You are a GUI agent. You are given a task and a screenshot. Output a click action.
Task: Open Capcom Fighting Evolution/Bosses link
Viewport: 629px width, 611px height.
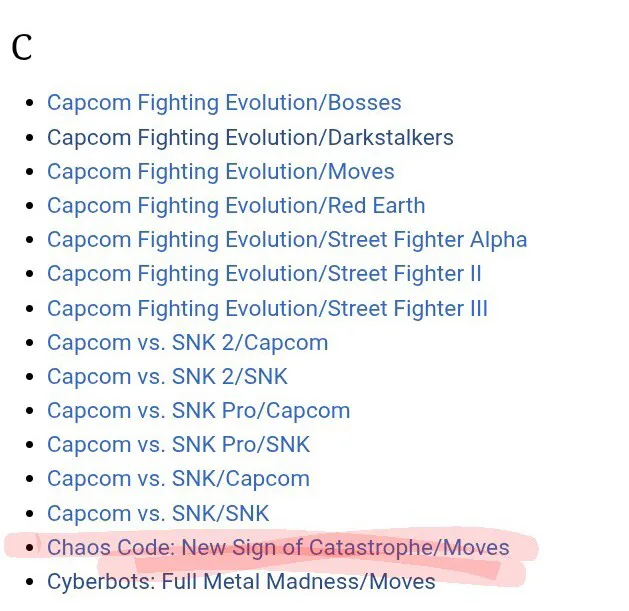tap(224, 103)
